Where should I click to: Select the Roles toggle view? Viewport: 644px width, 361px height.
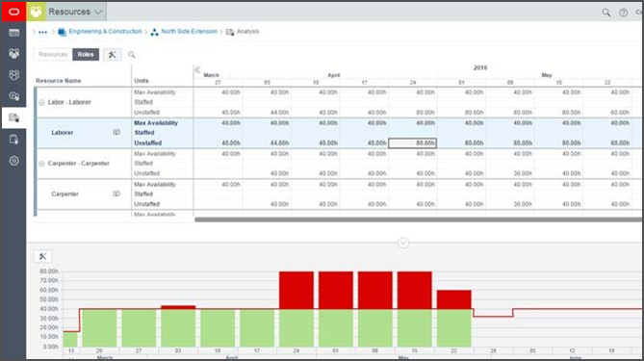[86, 54]
